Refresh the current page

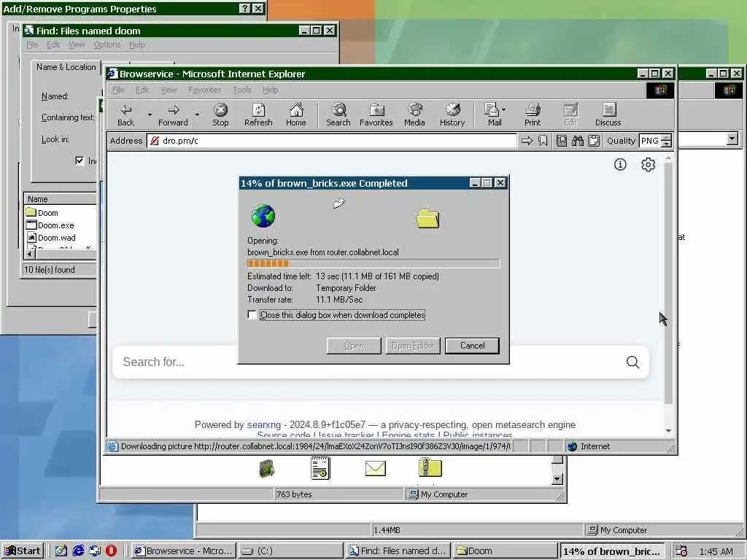258,114
